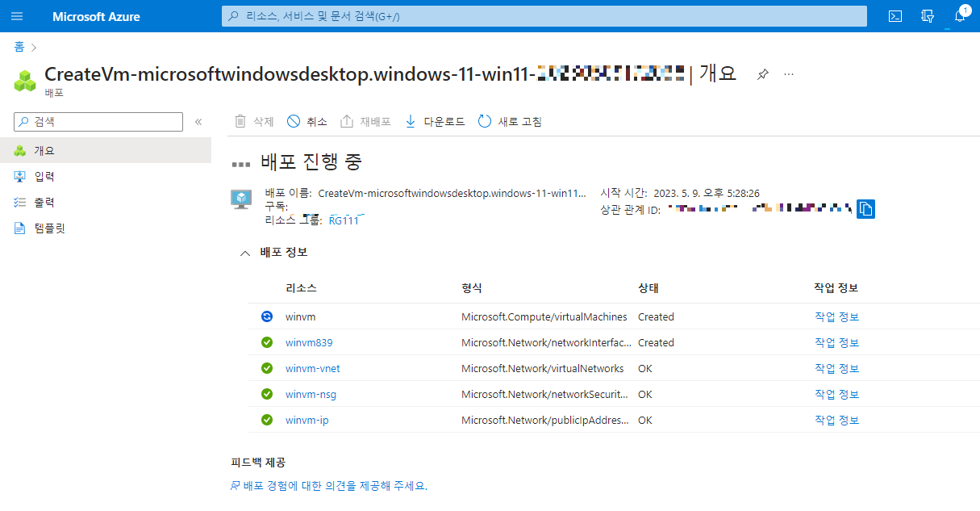Open the winvm-ip resource link
Screen dimensions: 980x511
(307, 420)
